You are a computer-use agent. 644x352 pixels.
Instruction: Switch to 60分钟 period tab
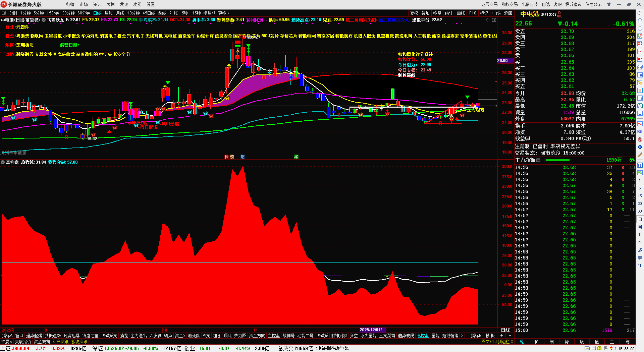click(x=84, y=13)
